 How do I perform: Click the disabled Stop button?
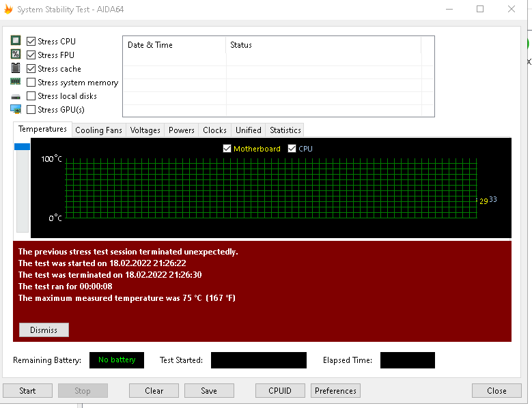83,391
